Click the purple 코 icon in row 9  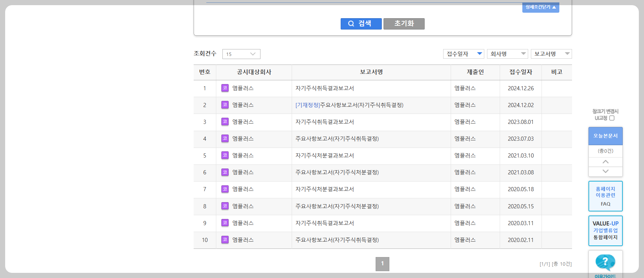coord(225,223)
